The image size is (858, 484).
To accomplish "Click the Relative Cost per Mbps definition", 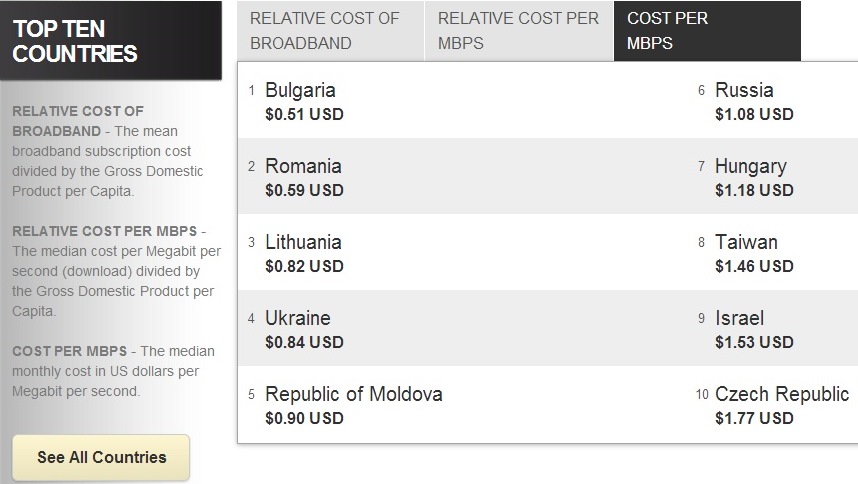I will tap(112, 271).
